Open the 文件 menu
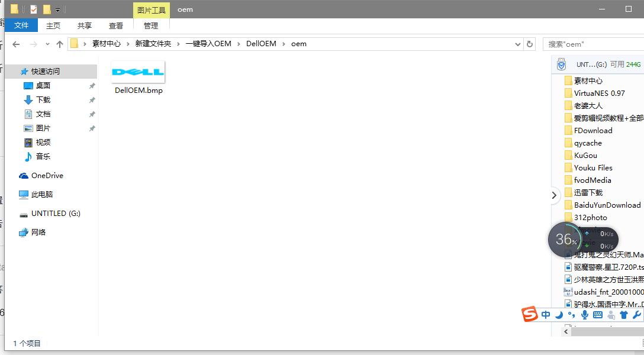The height and width of the screenshot is (355, 644). [x=21, y=25]
